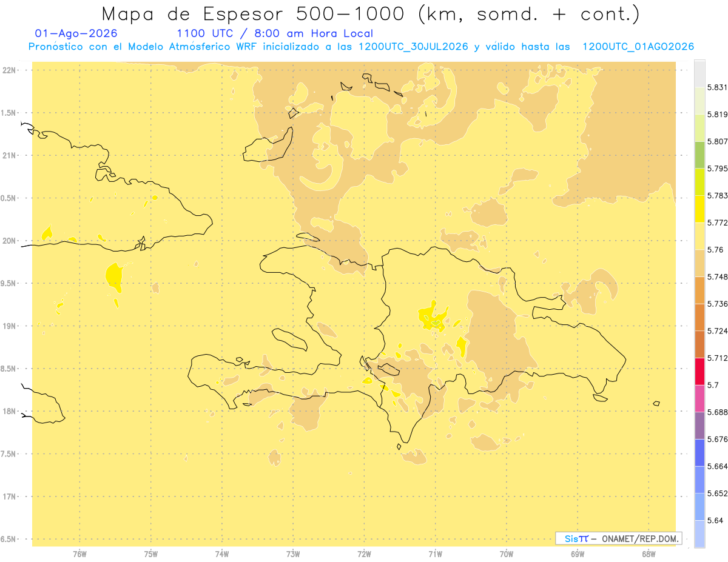Select legend value '5.736'
Viewport: 728px width, 562px height.
point(717,304)
